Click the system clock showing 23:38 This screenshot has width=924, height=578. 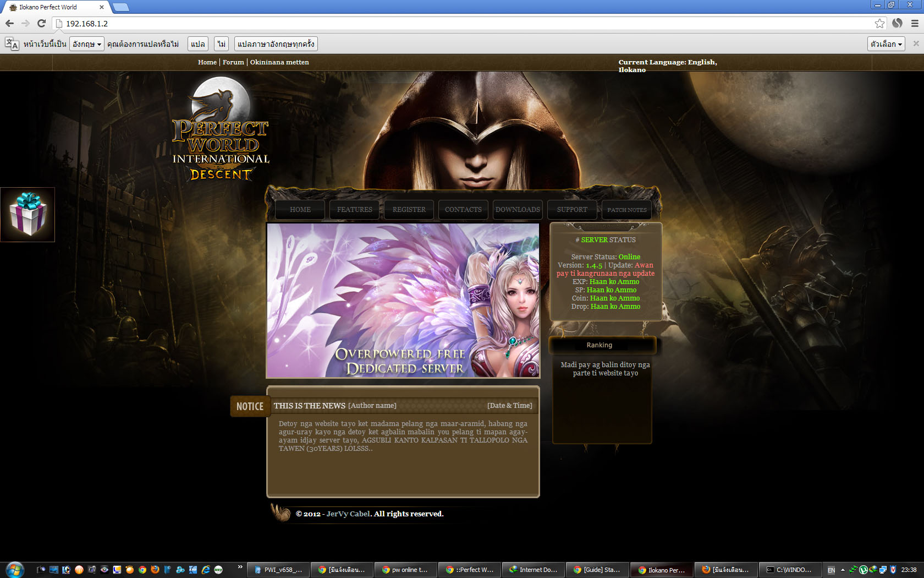[x=909, y=570]
